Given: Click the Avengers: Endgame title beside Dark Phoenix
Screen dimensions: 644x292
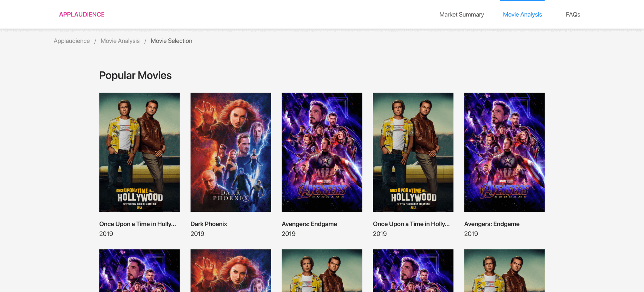Looking at the screenshot, I should pos(309,224).
